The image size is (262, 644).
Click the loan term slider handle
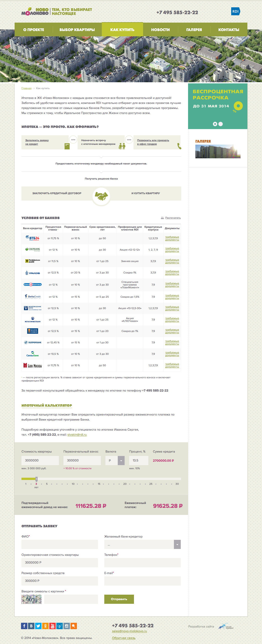(37, 479)
